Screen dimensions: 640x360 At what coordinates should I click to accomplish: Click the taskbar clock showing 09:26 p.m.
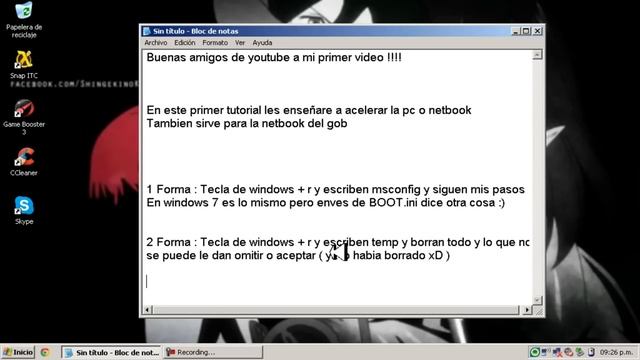(x=616, y=352)
